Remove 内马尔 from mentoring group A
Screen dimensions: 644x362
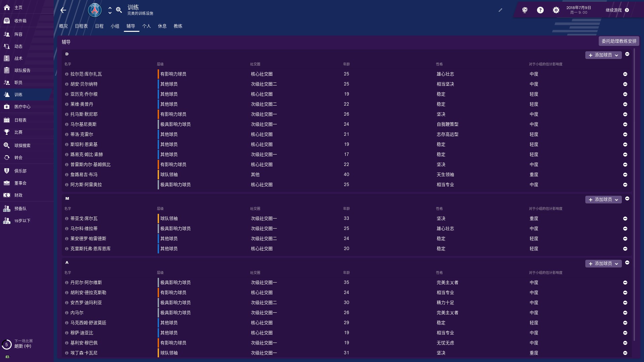(x=625, y=313)
